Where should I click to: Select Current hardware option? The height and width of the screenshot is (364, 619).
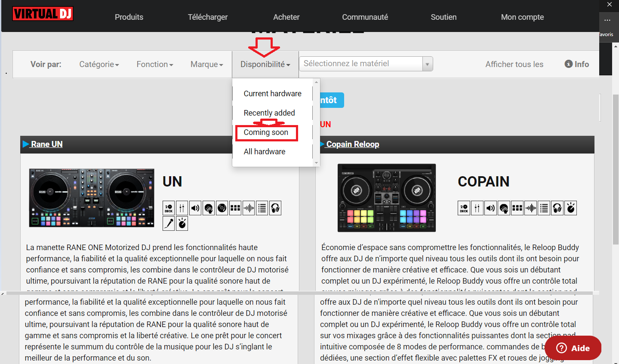point(272,93)
